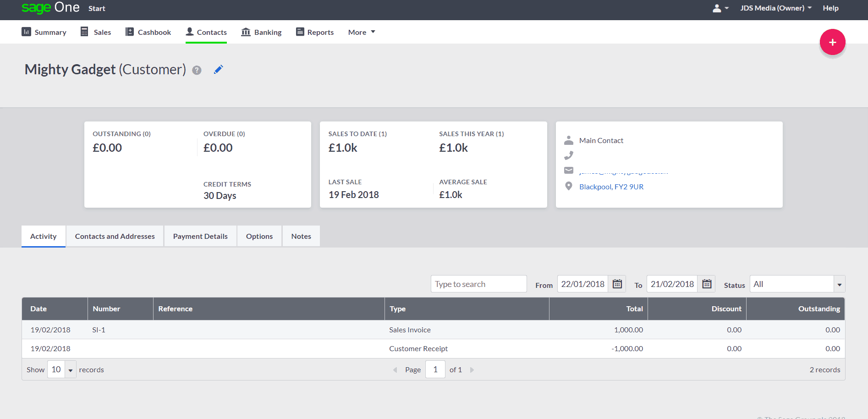Switch to Contacts and Addresses tab

(x=115, y=236)
